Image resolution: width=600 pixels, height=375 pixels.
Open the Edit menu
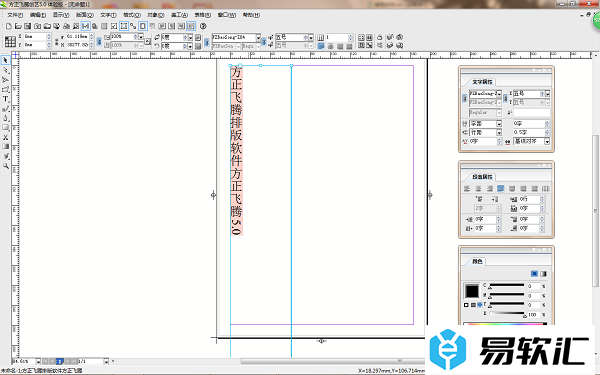38,15
